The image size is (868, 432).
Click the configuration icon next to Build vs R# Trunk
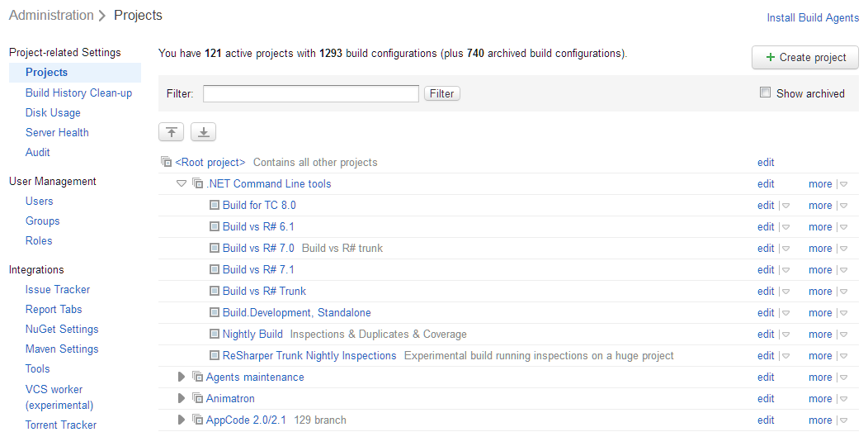click(215, 292)
